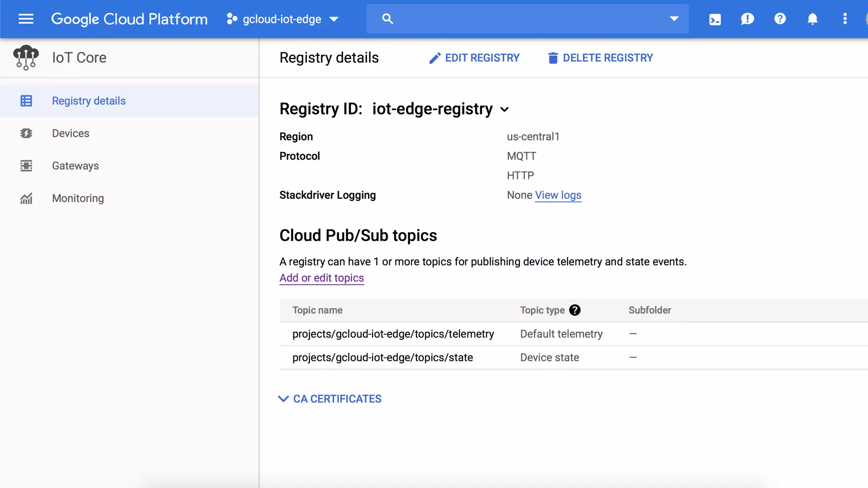Expand the CA Certificates section
The height and width of the screenshot is (488, 868).
330,399
